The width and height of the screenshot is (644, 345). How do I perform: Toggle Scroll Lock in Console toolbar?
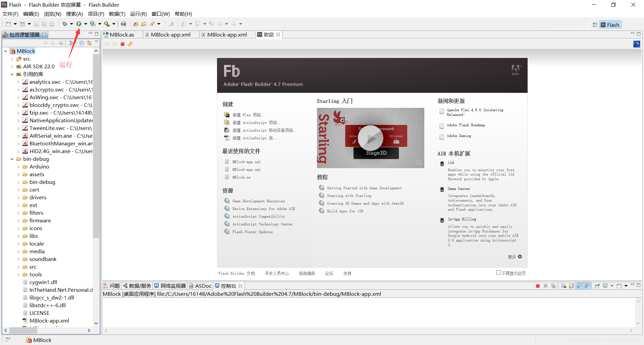click(571, 286)
